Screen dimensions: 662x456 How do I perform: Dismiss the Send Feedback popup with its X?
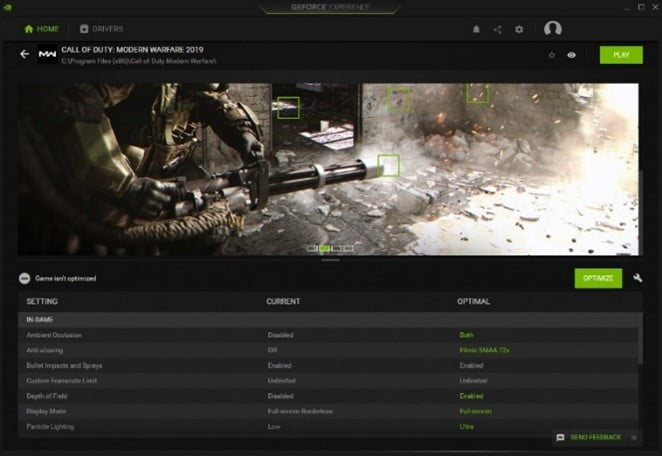[634, 438]
